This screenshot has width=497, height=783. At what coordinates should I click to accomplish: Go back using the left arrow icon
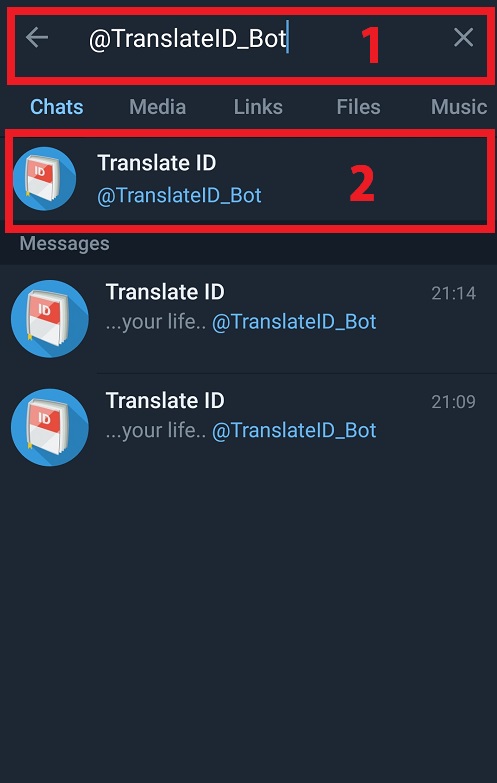tap(37, 37)
